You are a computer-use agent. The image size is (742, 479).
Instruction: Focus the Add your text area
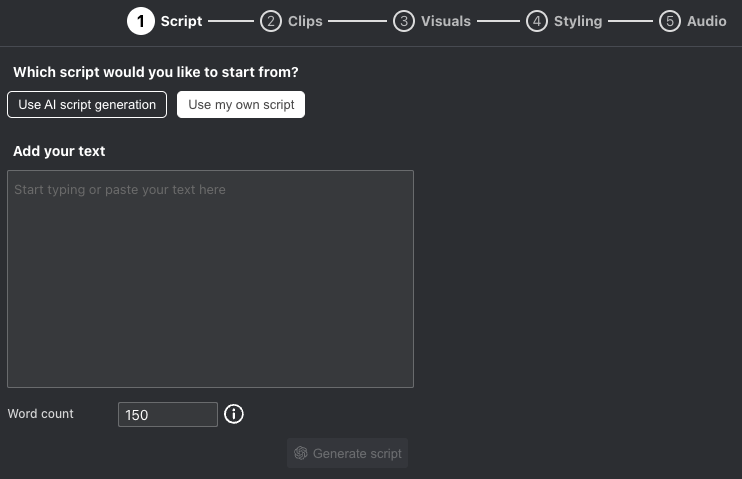(211, 279)
